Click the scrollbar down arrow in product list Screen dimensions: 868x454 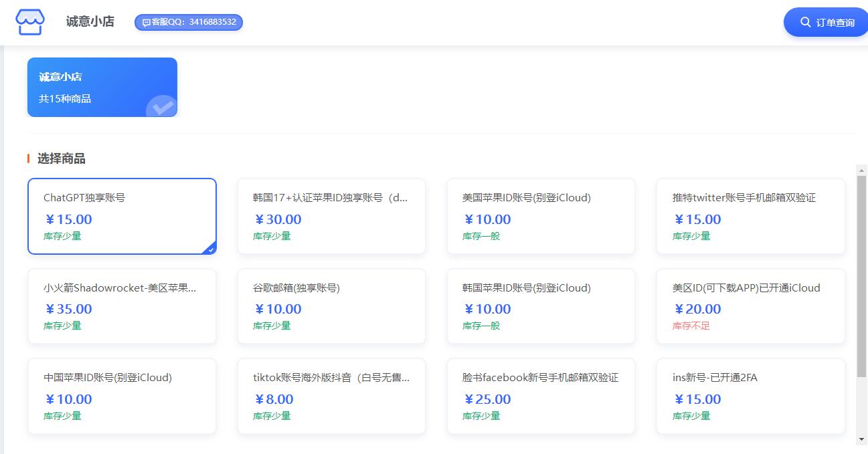point(861,439)
